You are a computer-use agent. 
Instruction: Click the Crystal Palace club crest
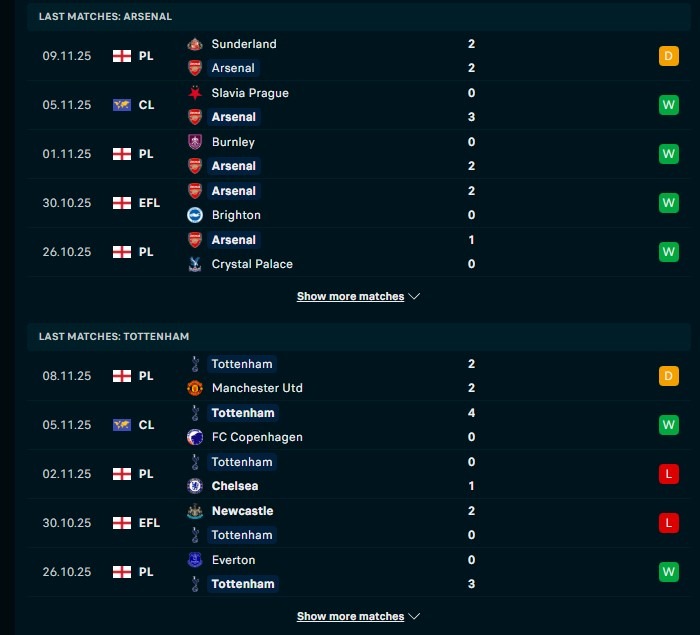coord(195,264)
